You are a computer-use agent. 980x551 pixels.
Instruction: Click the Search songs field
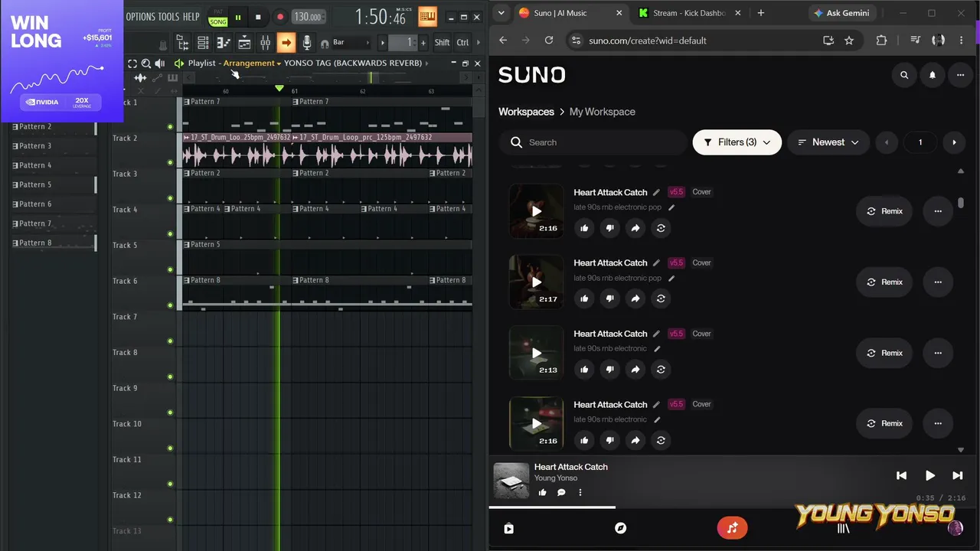(x=594, y=142)
